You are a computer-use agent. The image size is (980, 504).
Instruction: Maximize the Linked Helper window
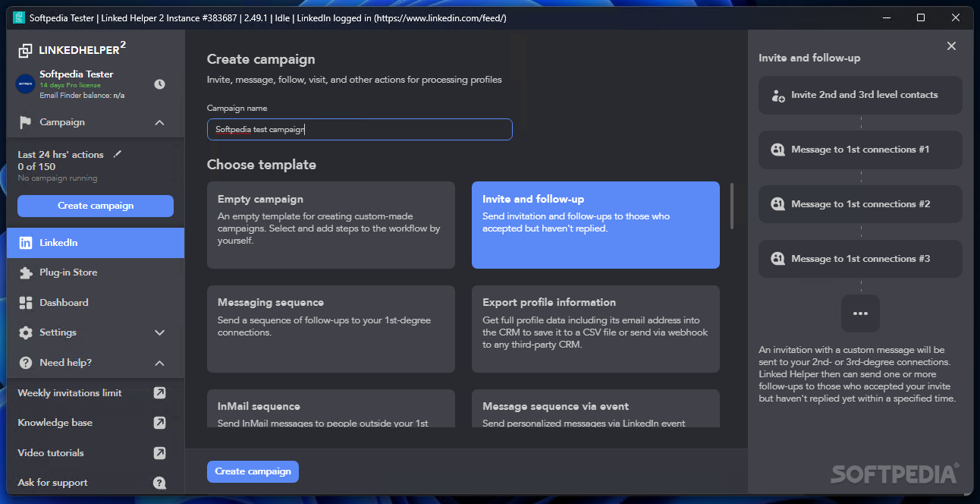pyautogui.click(x=921, y=17)
